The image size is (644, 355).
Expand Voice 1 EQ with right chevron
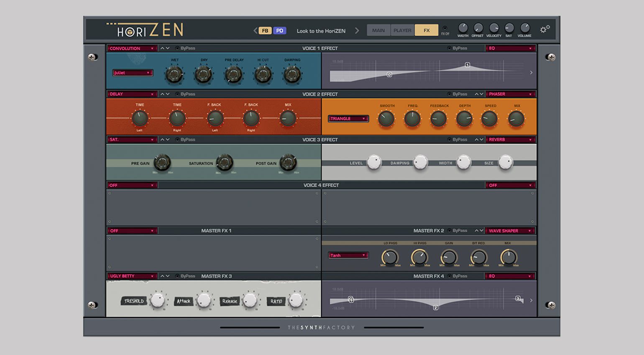(x=531, y=73)
